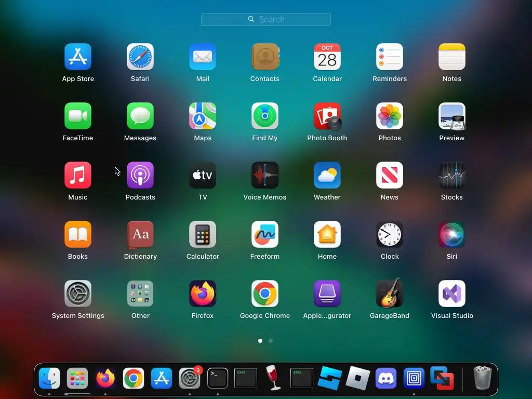This screenshot has height=399, width=532.
Task: Open the Mail app
Action: pyautogui.click(x=203, y=57)
